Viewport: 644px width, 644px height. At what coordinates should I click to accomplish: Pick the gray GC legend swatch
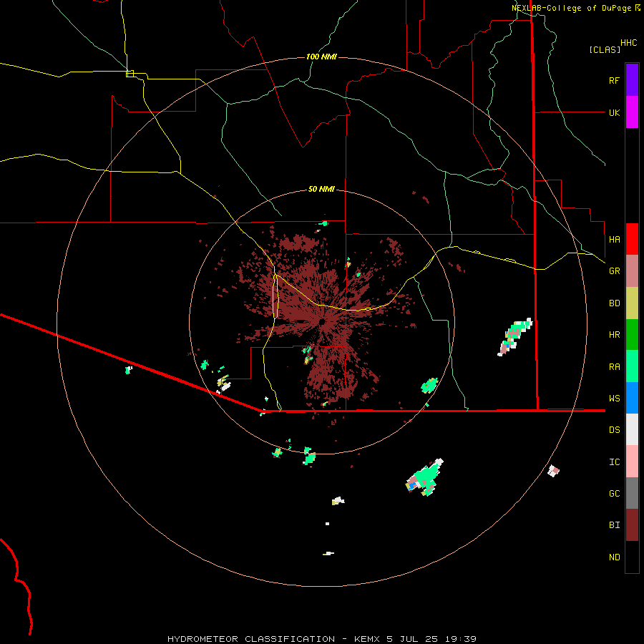click(x=632, y=493)
